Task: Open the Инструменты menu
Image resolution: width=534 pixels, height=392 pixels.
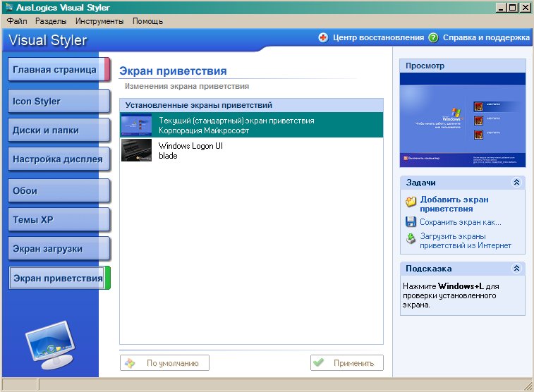Action: tap(99, 21)
